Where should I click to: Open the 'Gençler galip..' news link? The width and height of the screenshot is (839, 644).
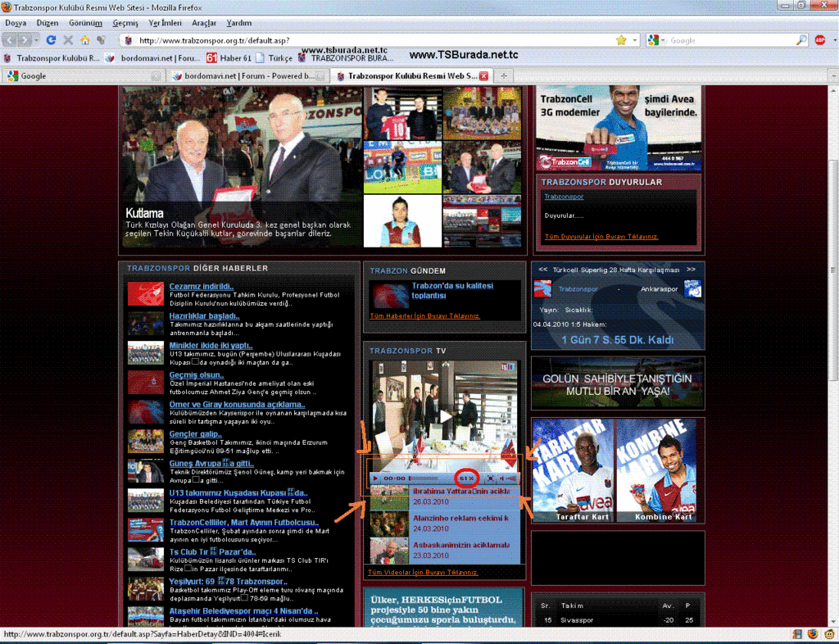pyautogui.click(x=195, y=433)
